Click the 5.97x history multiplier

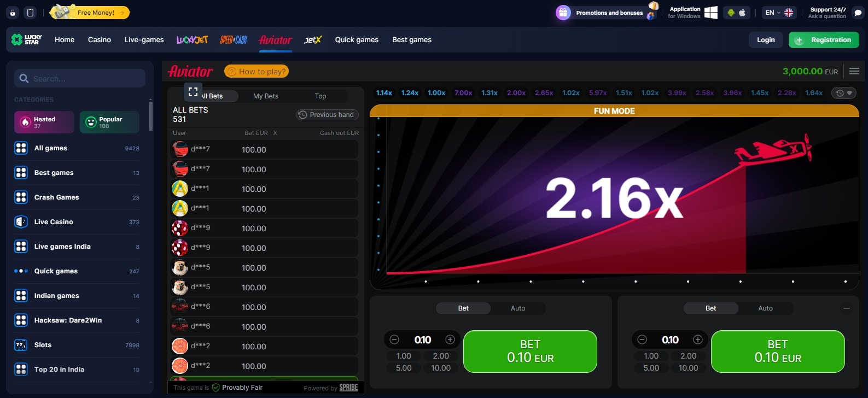(598, 93)
